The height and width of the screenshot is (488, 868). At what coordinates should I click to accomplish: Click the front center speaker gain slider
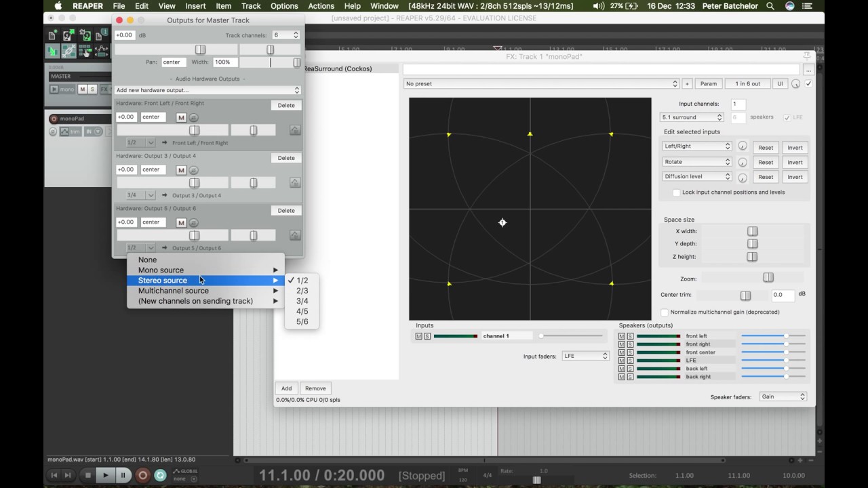coord(774,352)
